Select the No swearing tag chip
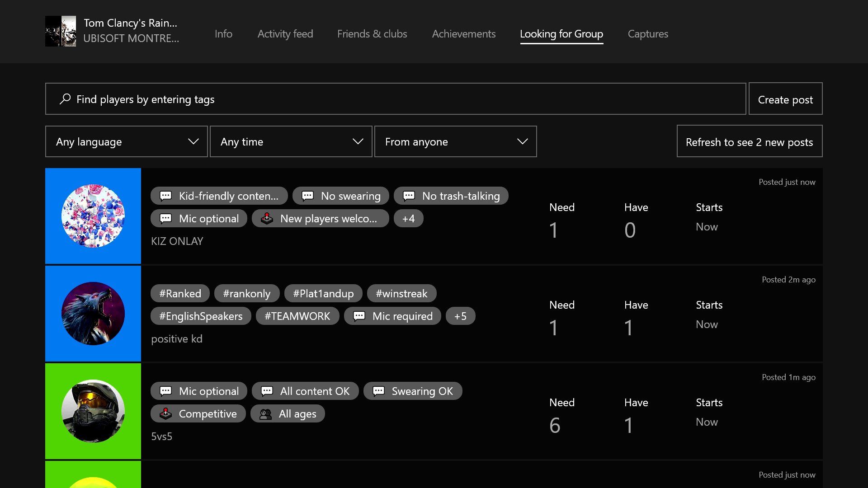 (x=340, y=196)
